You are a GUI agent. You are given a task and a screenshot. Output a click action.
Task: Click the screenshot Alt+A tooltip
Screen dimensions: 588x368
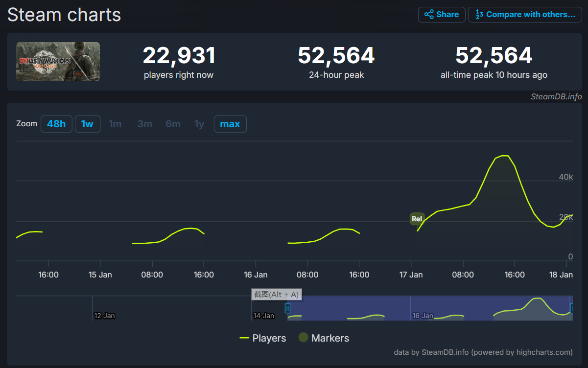point(276,294)
